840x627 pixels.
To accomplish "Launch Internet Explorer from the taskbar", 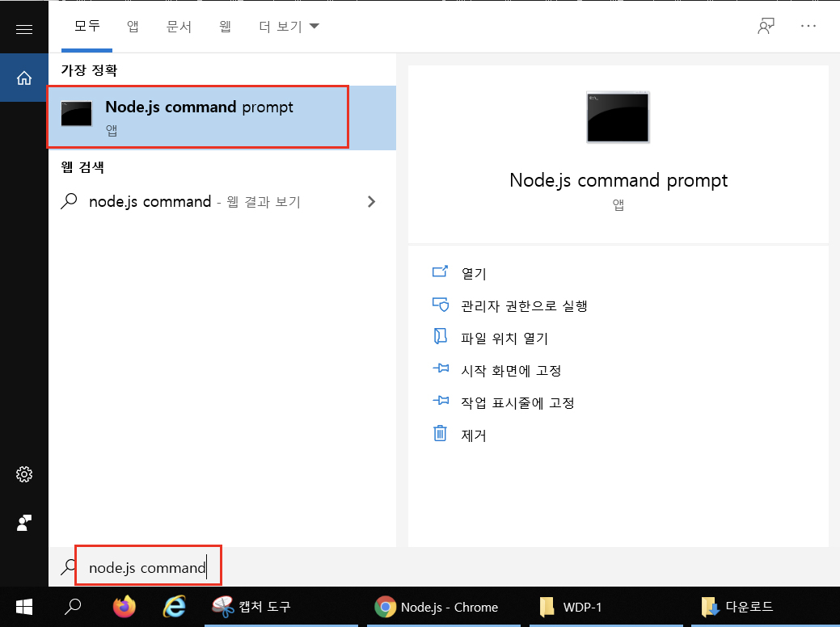I will pos(175,607).
